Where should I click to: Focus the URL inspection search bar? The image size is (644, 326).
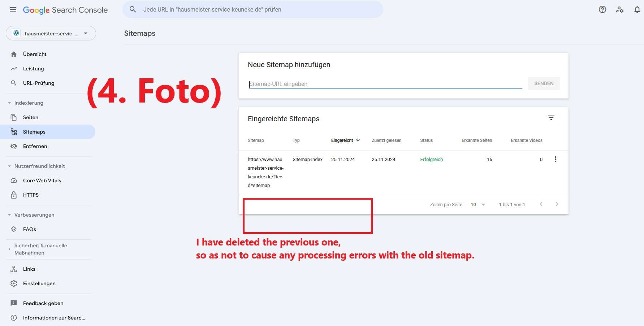(x=253, y=9)
